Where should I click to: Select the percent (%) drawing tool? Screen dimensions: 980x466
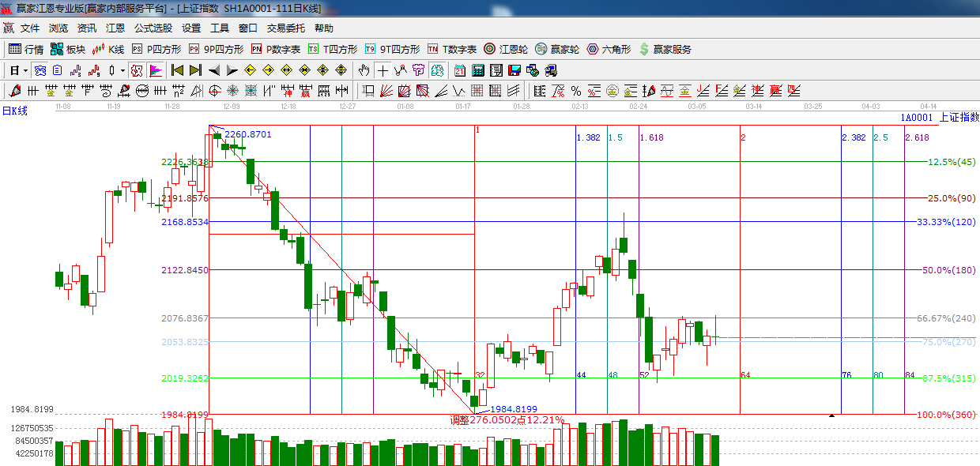576,91
